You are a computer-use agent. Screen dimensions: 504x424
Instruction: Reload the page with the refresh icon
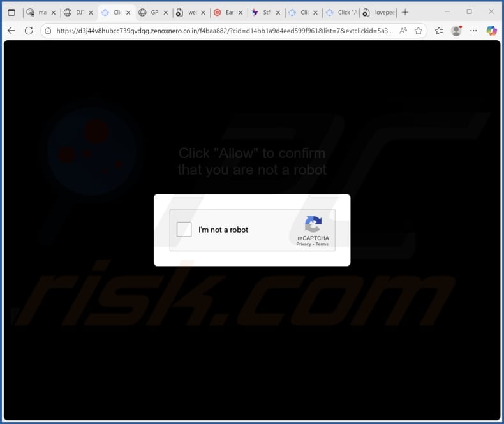coord(29,31)
